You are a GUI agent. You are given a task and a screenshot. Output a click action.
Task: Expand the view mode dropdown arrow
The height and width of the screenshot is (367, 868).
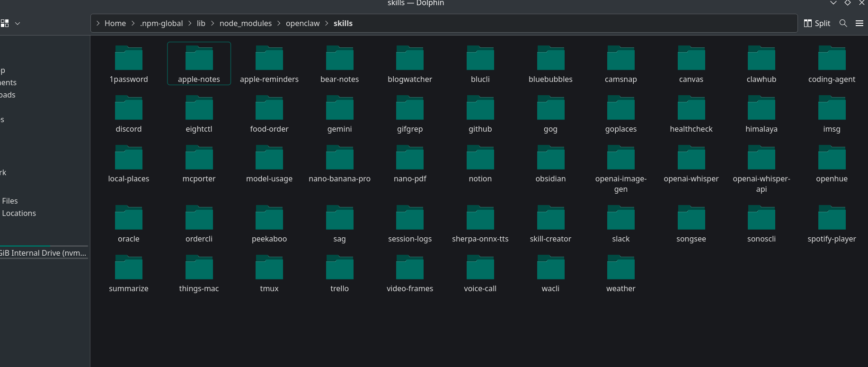[x=18, y=23]
